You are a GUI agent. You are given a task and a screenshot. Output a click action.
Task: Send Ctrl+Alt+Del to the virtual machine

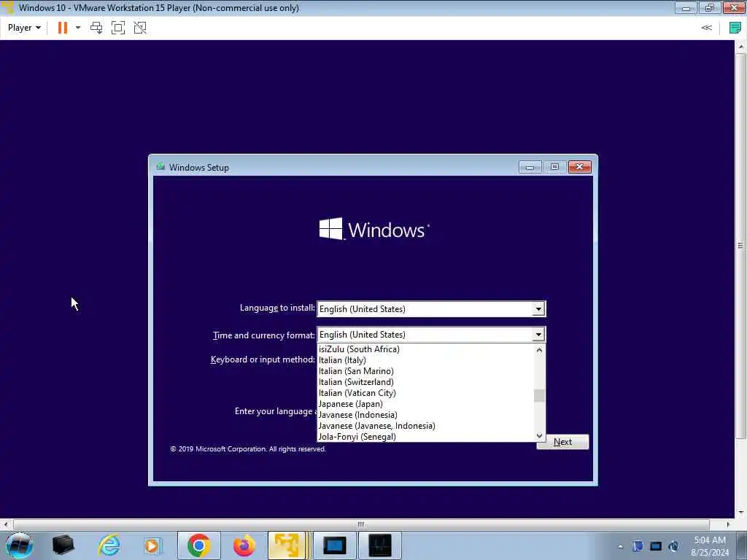point(96,28)
